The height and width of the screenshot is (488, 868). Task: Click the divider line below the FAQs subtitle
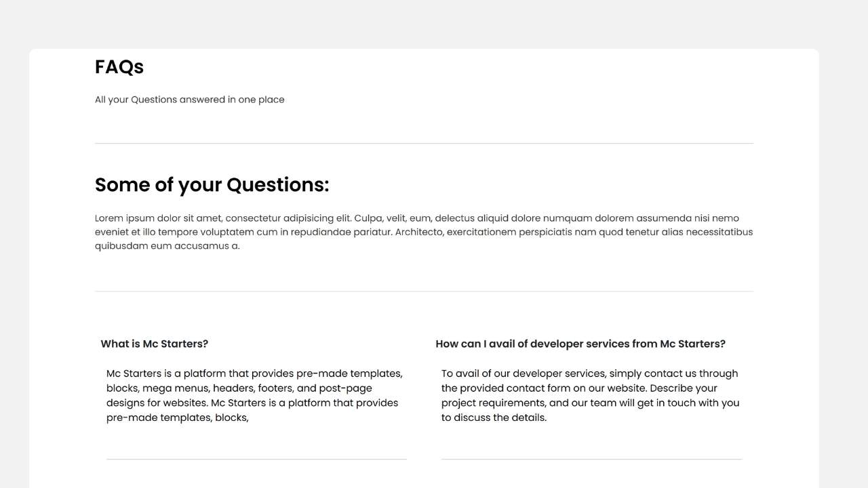[x=424, y=144]
